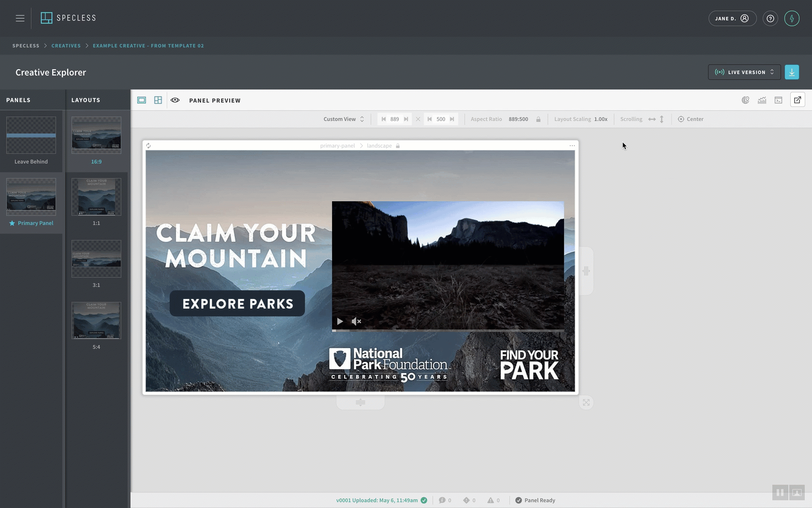This screenshot has height=508, width=812.
Task: Click the video progress bar
Action: pyautogui.click(x=448, y=330)
